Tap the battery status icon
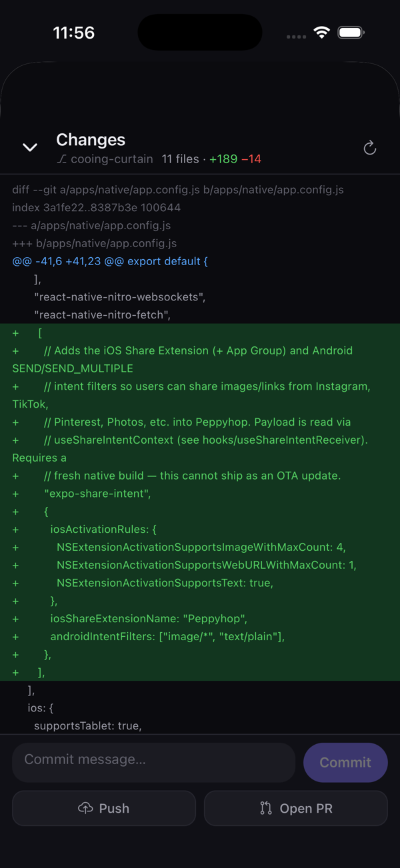 pos(351,33)
